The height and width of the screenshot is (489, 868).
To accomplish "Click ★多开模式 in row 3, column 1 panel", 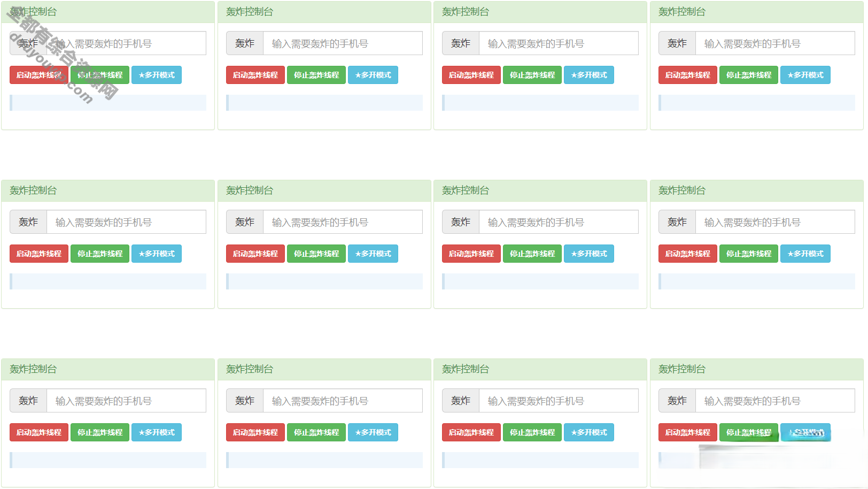I will (x=157, y=432).
